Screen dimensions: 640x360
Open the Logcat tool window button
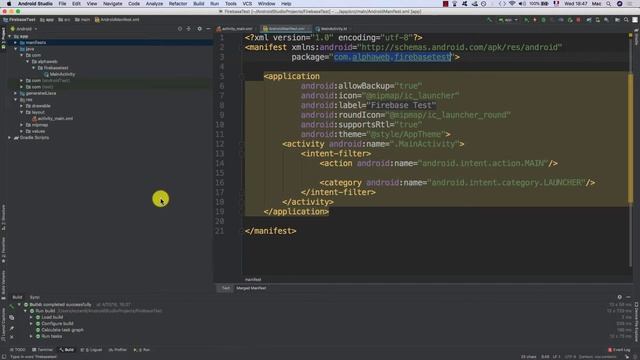tap(91, 350)
